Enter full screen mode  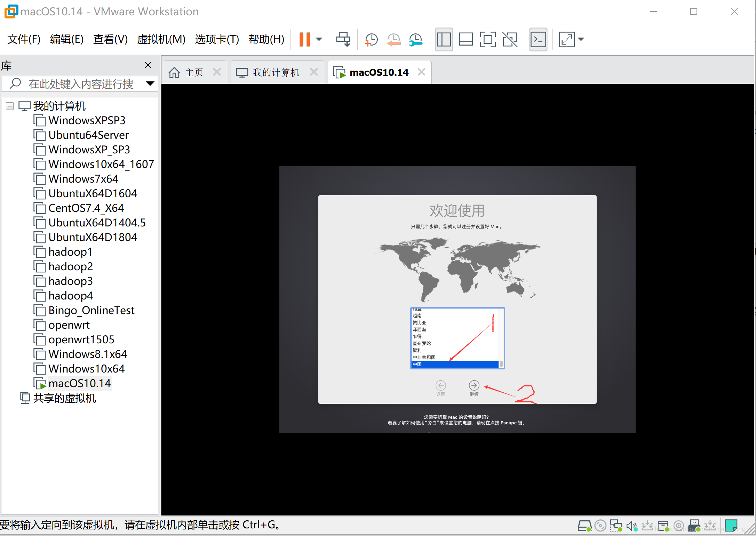[488, 39]
